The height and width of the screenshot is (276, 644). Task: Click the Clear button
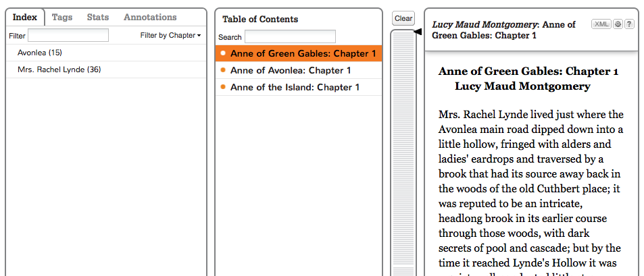pyautogui.click(x=403, y=18)
